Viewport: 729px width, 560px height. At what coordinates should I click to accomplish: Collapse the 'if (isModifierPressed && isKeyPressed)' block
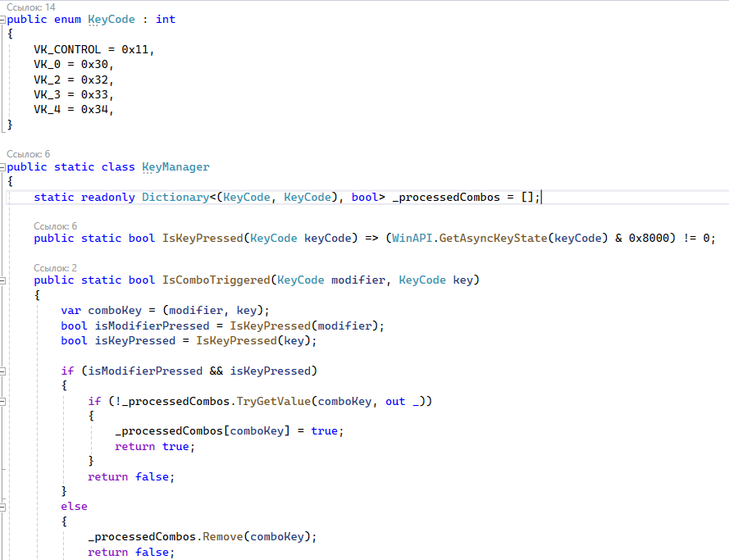pyautogui.click(x=2, y=371)
